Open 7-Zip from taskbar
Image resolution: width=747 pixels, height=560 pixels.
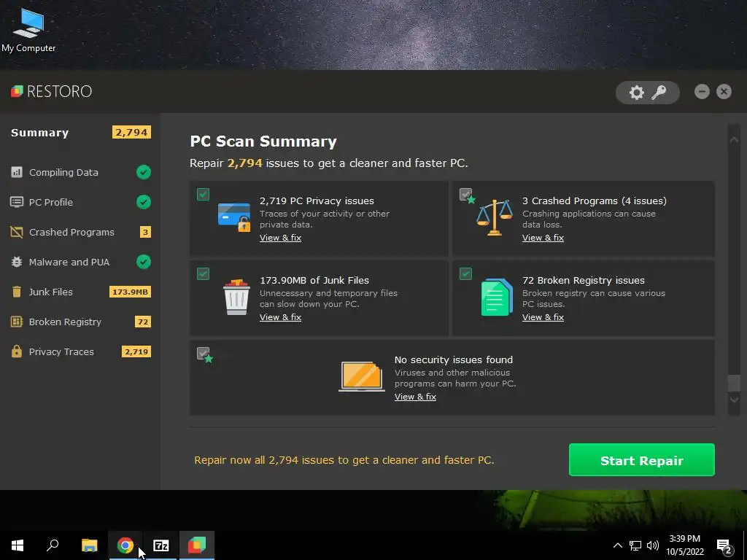click(x=161, y=545)
